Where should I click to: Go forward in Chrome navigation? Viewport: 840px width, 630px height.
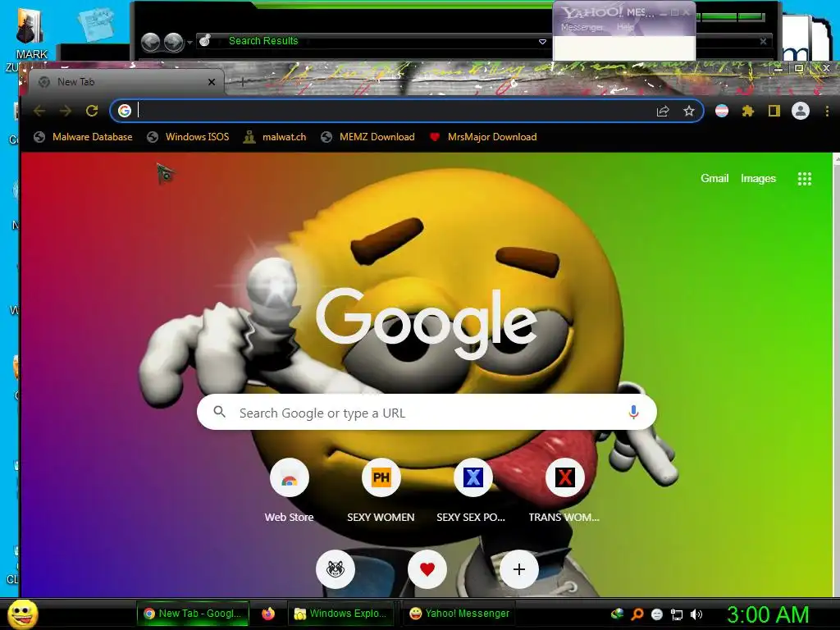[x=66, y=111]
